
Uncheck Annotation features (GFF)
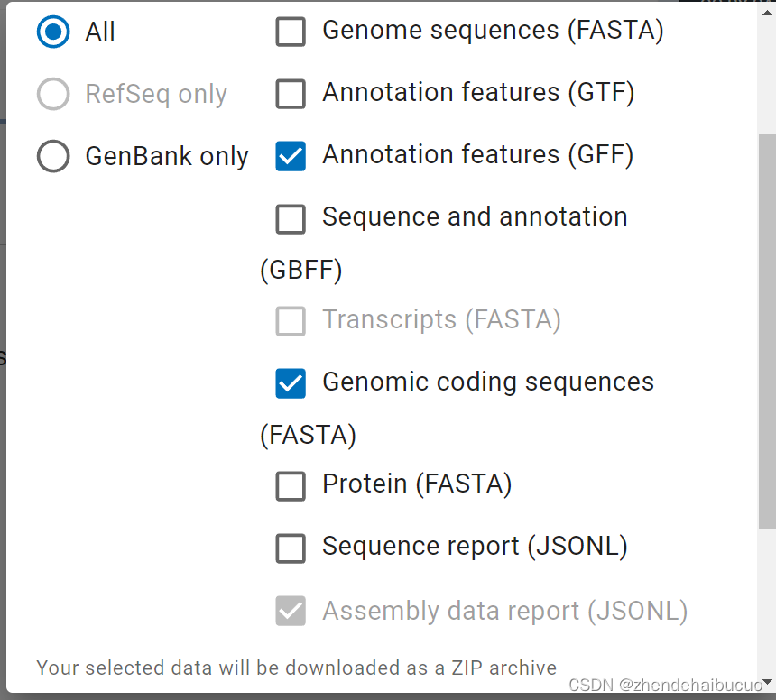click(x=291, y=155)
